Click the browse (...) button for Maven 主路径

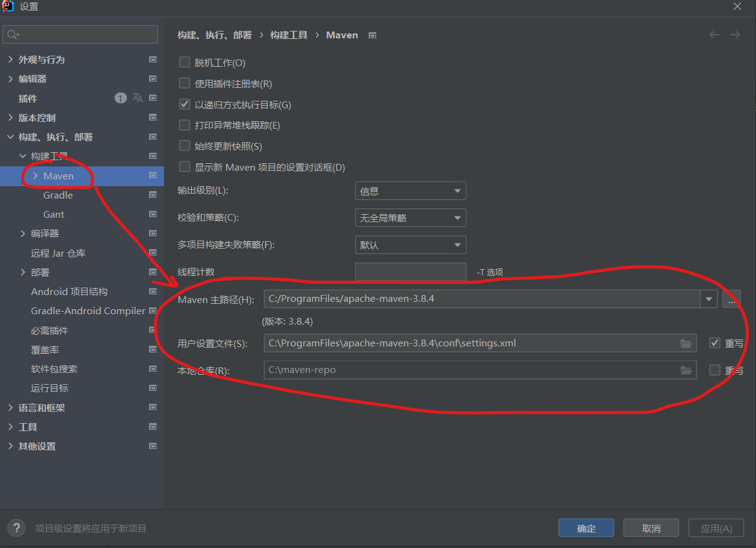pos(732,299)
